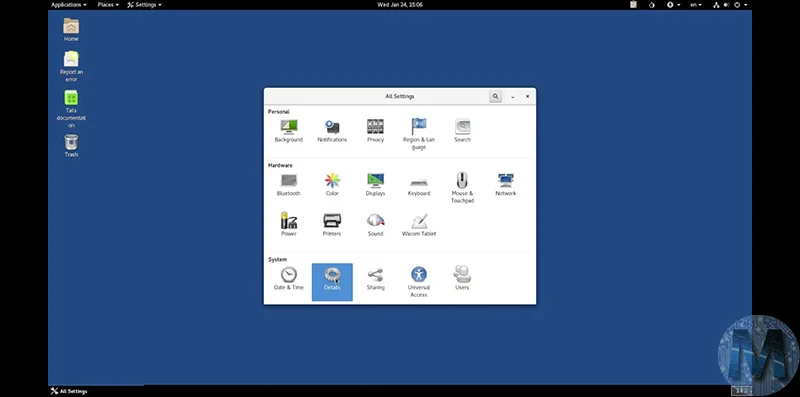This screenshot has width=800, height=397.
Task: Open the Wacom Tablet settings
Action: pyautogui.click(x=419, y=225)
